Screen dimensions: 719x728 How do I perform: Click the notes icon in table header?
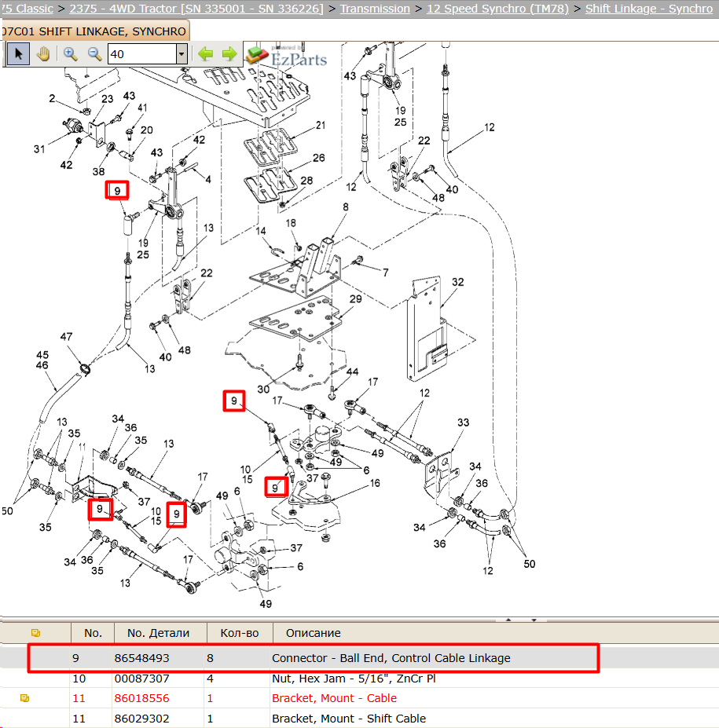point(35,632)
